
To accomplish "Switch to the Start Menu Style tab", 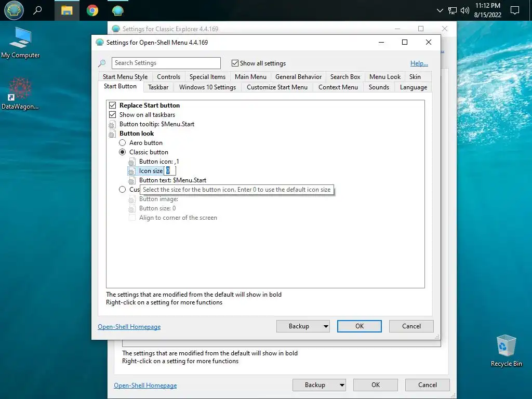I will tap(125, 77).
